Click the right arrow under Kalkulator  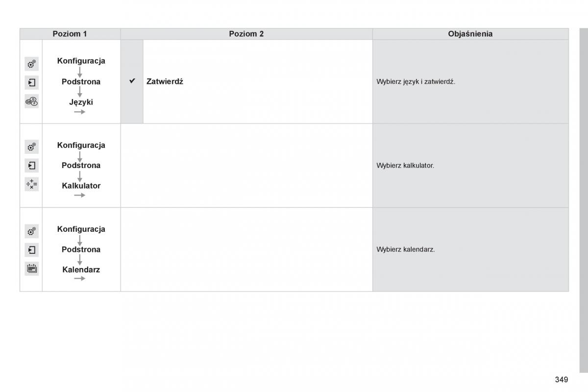[x=80, y=196]
